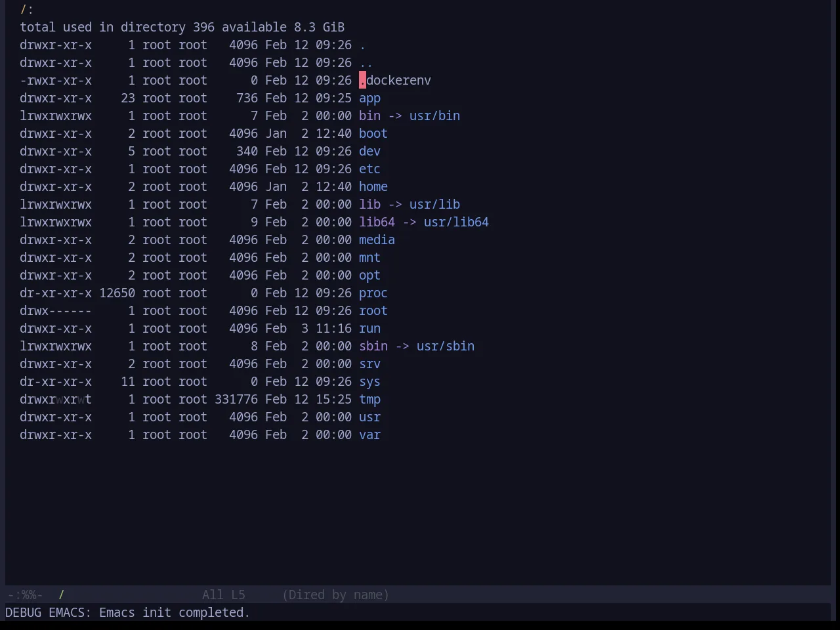
Task: Click the usr/bin symlink target
Action: click(434, 116)
